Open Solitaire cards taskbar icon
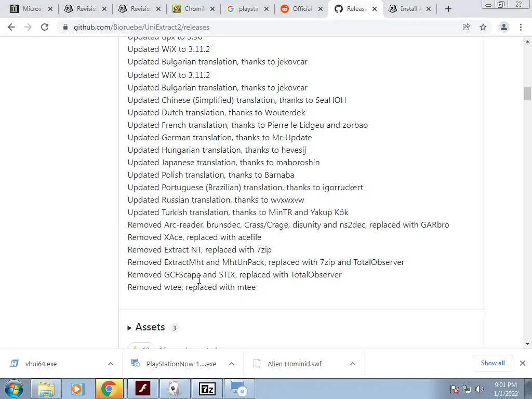Viewport: 532px width, 399px height. tap(175, 389)
